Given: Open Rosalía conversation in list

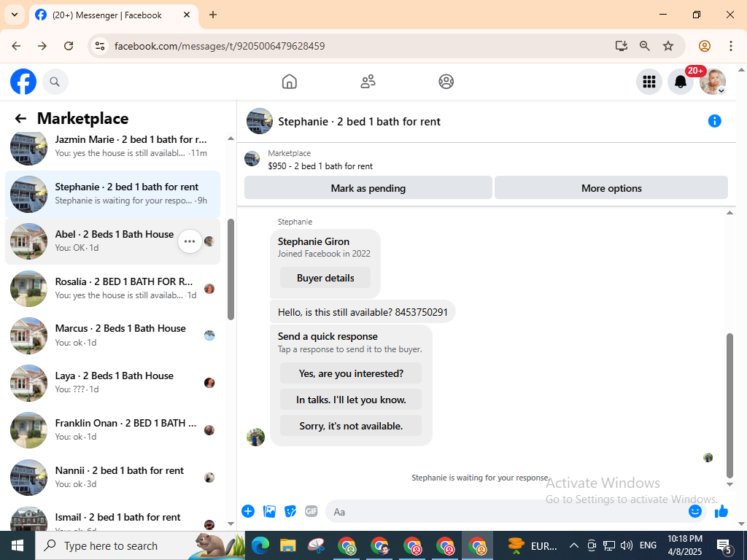Looking at the screenshot, I should pyautogui.click(x=113, y=289).
